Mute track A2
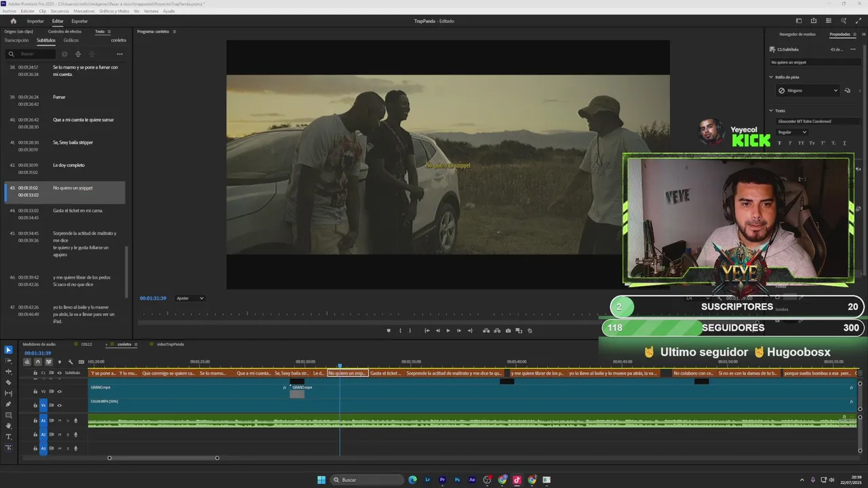Image resolution: width=868 pixels, height=488 pixels. coord(60,434)
